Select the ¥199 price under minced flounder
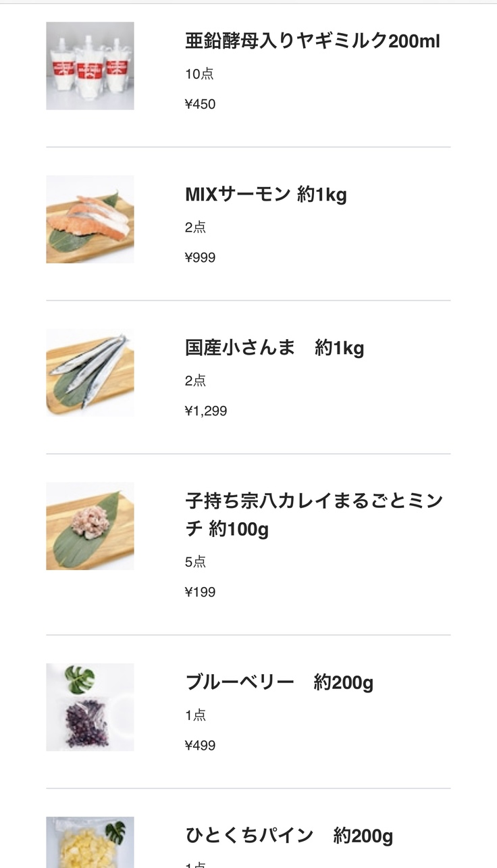Screen dimensions: 497x868 tap(201, 592)
